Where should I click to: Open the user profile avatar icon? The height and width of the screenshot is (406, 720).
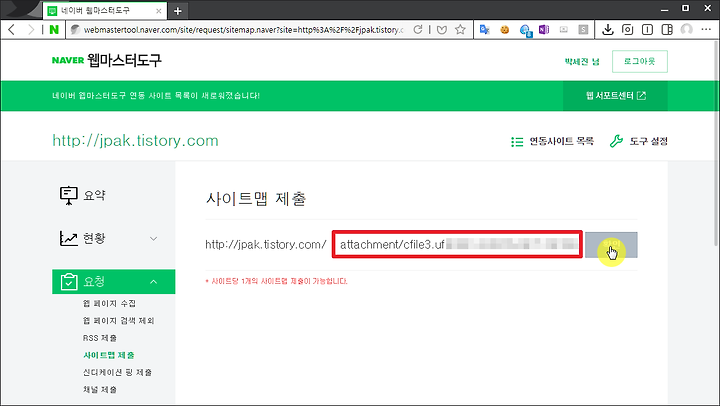tap(686, 30)
